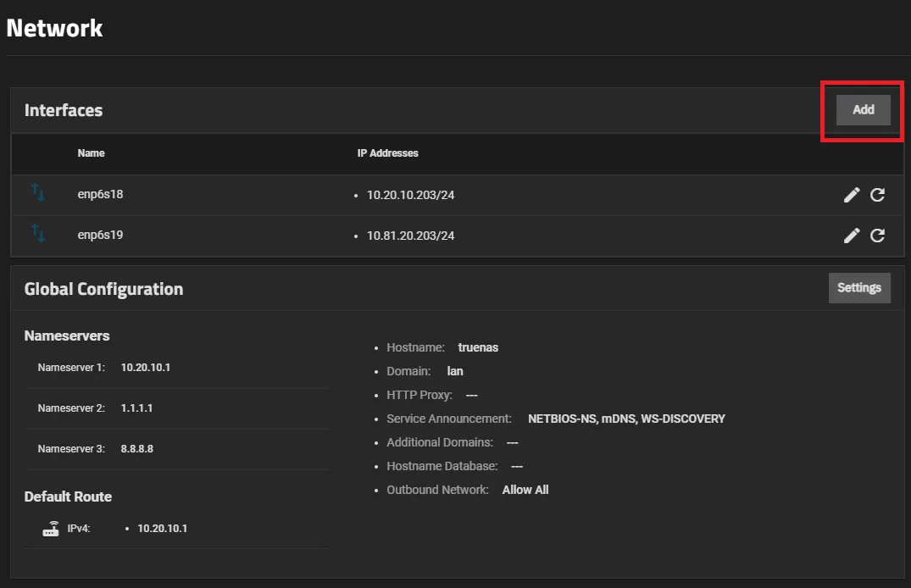Select the IPv4 router icon under Default Route
The height and width of the screenshot is (588, 911).
51,527
